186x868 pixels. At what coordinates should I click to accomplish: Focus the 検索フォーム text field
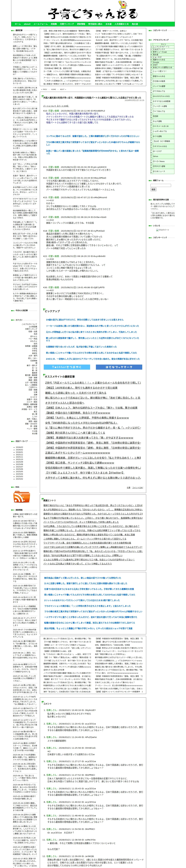point(161,185)
